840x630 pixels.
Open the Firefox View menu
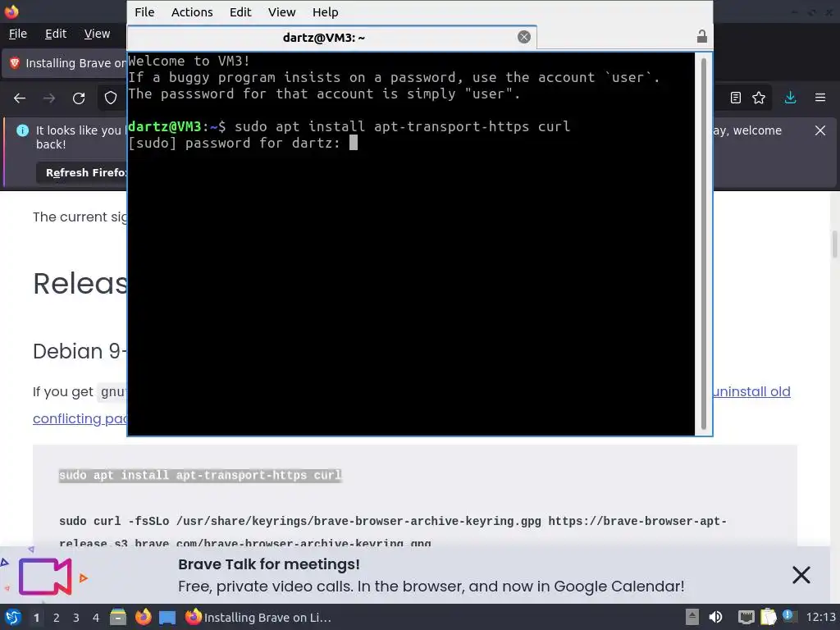[x=97, y=34]
